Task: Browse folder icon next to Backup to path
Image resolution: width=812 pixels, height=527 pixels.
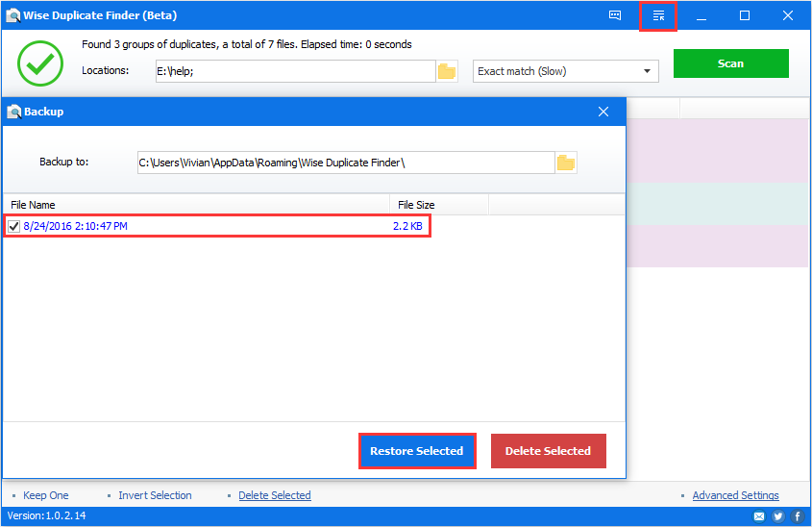Action: (565, 163)
